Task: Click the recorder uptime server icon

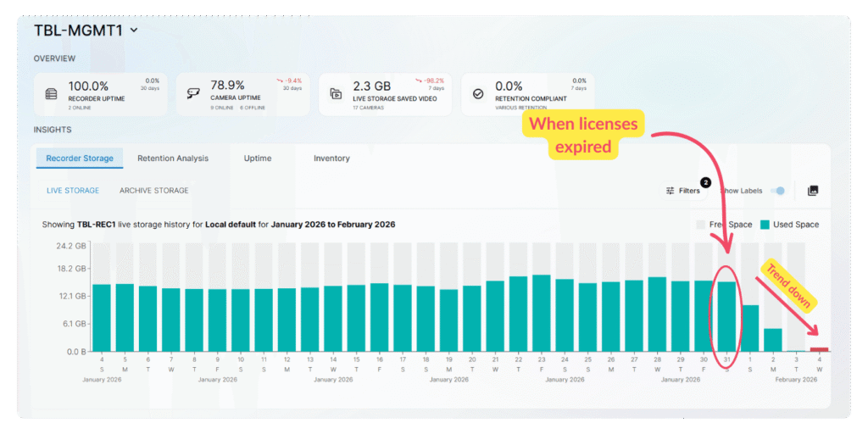Action: pos(52,94)
